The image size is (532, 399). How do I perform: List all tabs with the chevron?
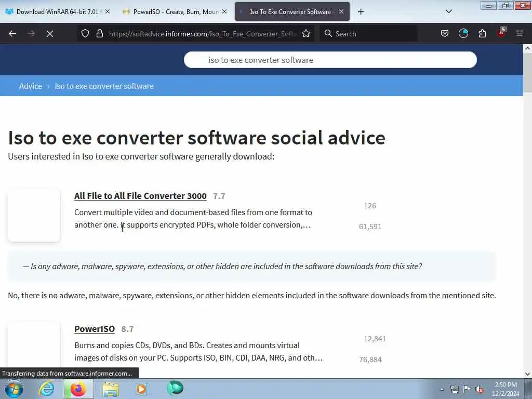click(448, 11)
